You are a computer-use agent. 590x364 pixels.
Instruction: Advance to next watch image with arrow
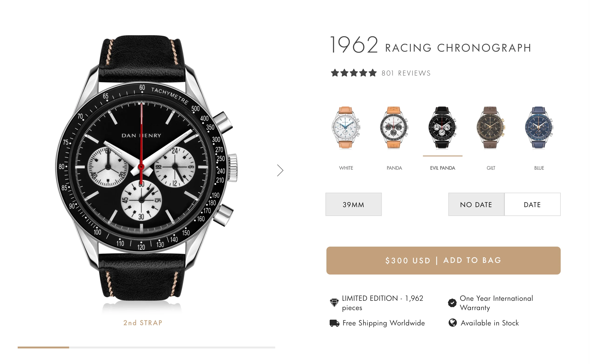click(x=280, y=170)
